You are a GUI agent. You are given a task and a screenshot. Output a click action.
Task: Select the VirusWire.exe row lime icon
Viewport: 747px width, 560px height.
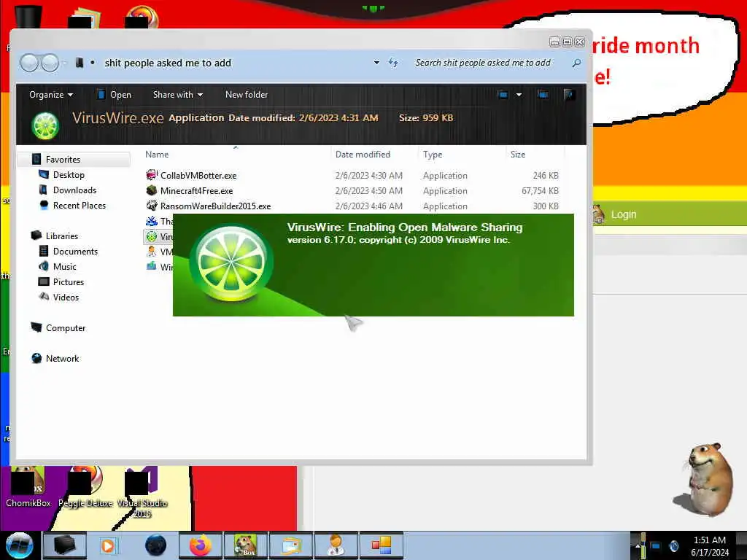(x=152, y=236)
